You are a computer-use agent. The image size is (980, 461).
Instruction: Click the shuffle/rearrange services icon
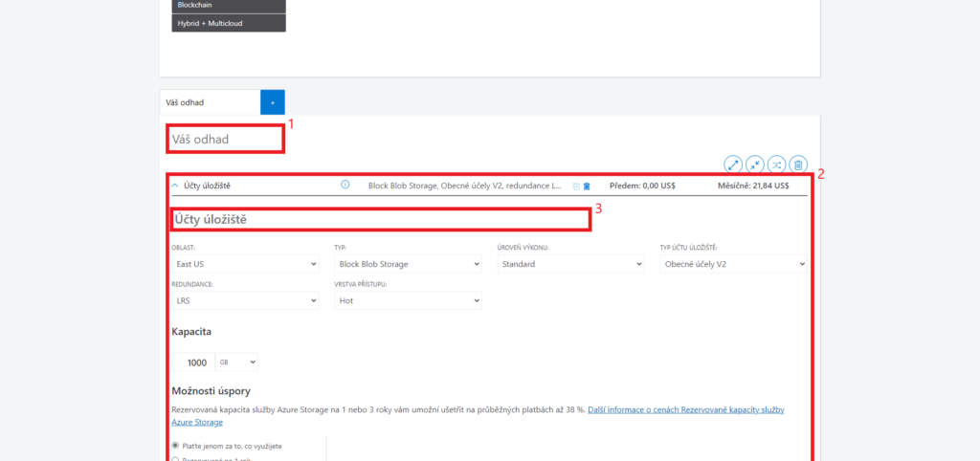pyautogui.click(x=776, y=165)
